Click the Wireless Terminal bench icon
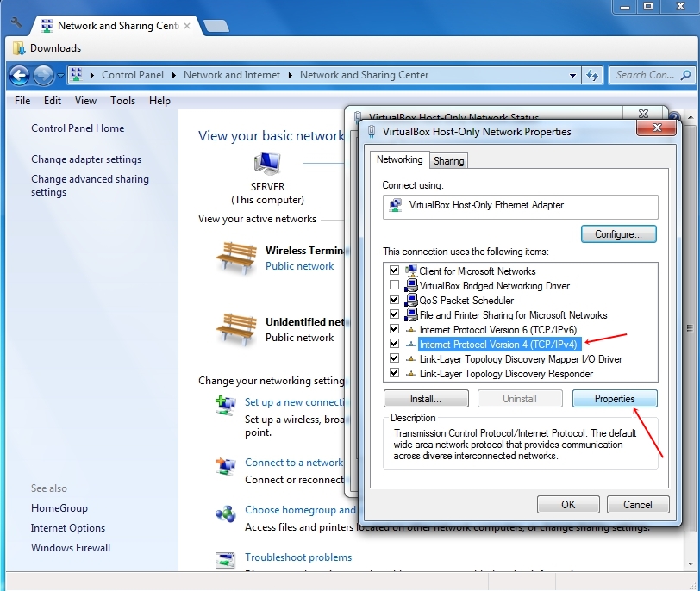Viewport: 700px width, 591px height. [x=236, y=258]
